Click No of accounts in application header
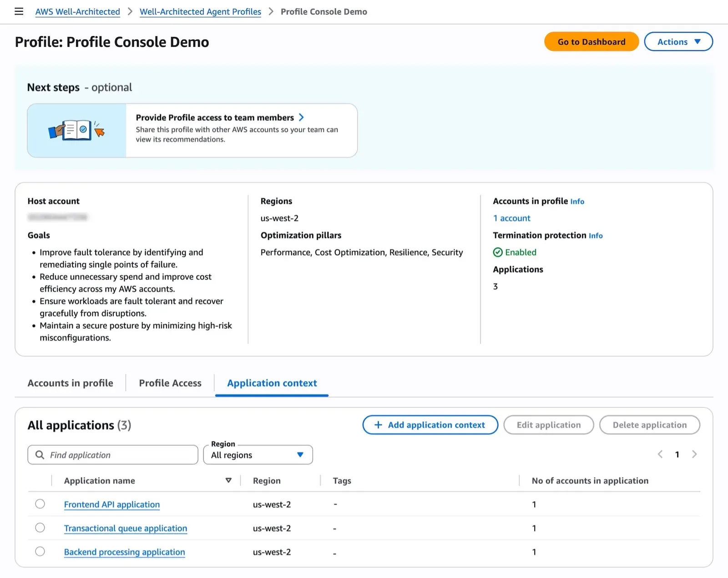The width and height of the screenshot is (728, 578). [590, 481]
